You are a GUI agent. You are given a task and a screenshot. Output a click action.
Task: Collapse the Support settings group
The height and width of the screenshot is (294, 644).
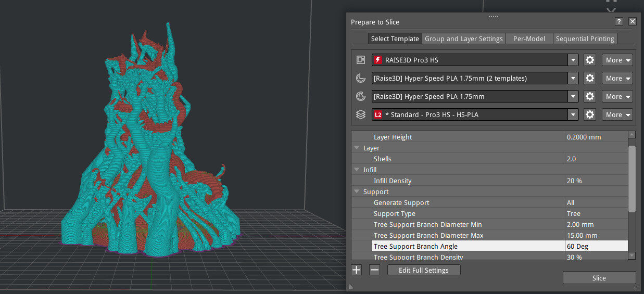(x=357, y=192)
